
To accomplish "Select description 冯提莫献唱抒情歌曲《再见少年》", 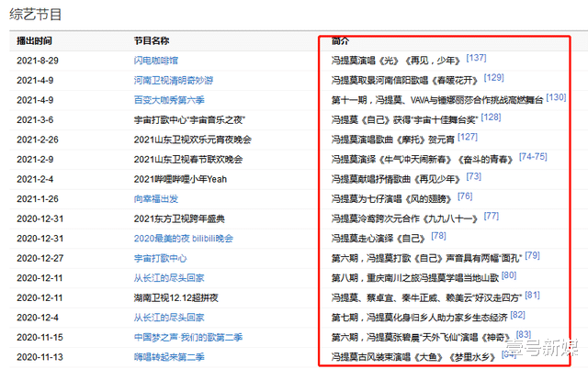I will pos(396,179).
